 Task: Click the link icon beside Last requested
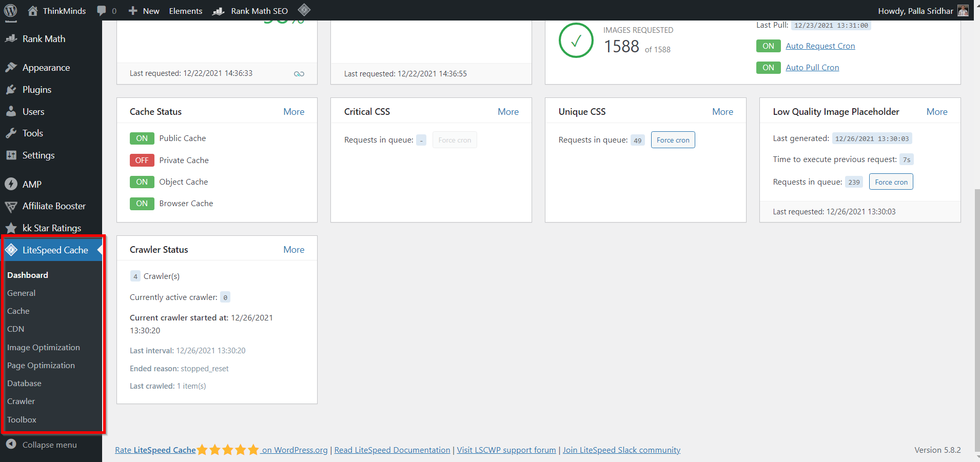coord(299,74)
